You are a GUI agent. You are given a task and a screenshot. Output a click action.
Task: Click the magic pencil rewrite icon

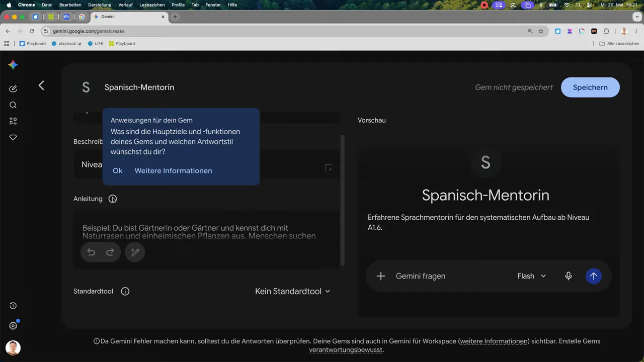coord(135,252)
